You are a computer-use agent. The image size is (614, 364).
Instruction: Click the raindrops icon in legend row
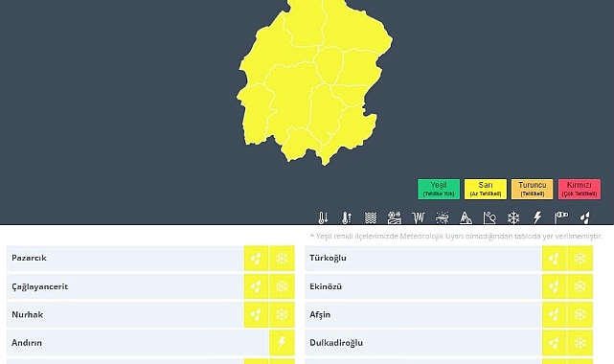click(x=584, y=217)
